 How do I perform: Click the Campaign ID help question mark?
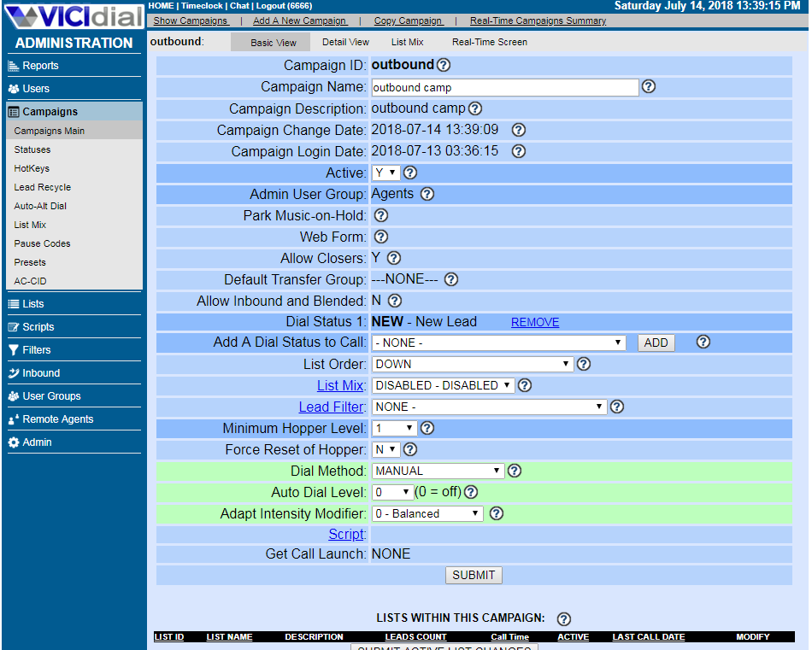(442, 65)
